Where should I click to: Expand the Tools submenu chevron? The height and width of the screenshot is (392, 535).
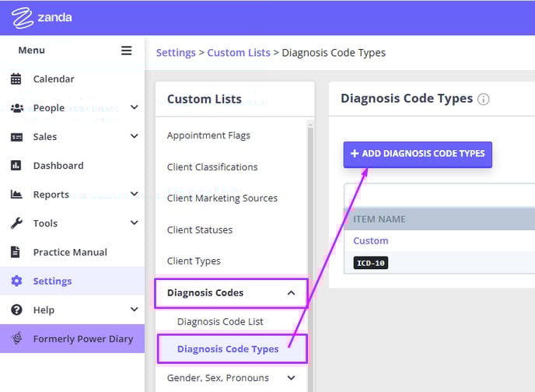pyautogui.click(x=135, y=222)
